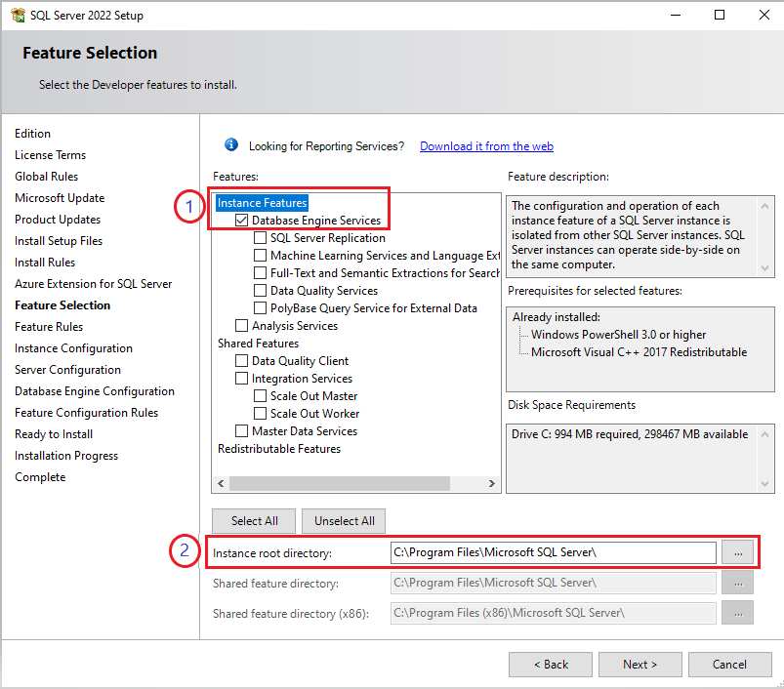Click the SQL Server Setup title bar icon

[18, 15]
